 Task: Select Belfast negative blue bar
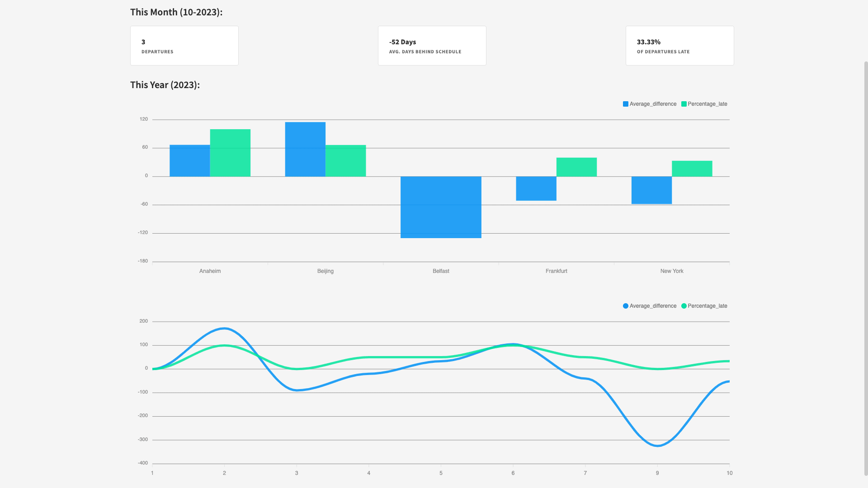441,207
